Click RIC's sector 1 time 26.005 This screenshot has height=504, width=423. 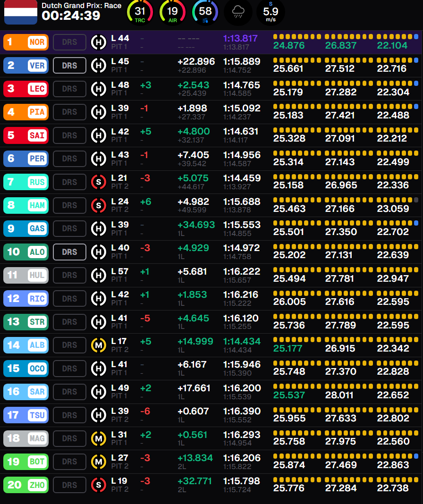tap(289, 302)
